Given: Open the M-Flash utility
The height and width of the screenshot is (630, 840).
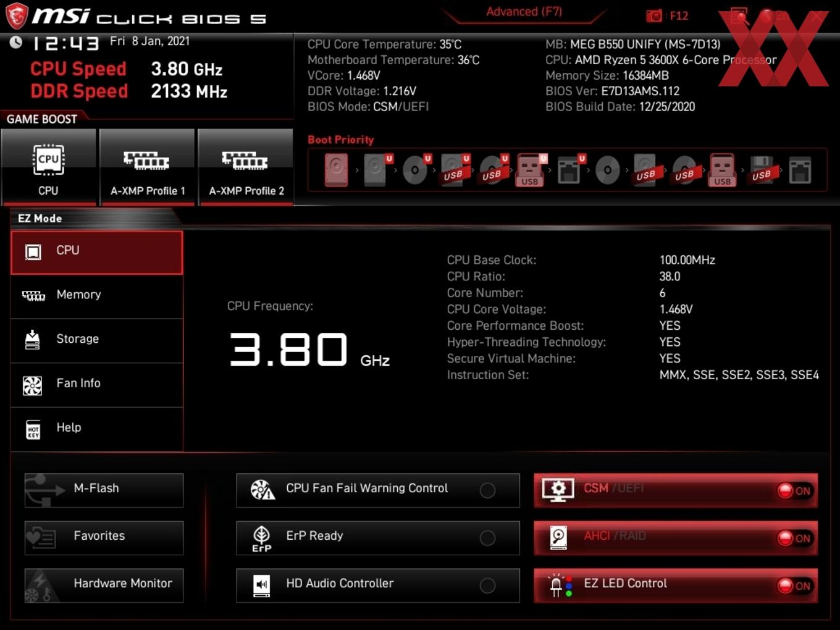Looking at the screenshot, I should coord(104,490).
